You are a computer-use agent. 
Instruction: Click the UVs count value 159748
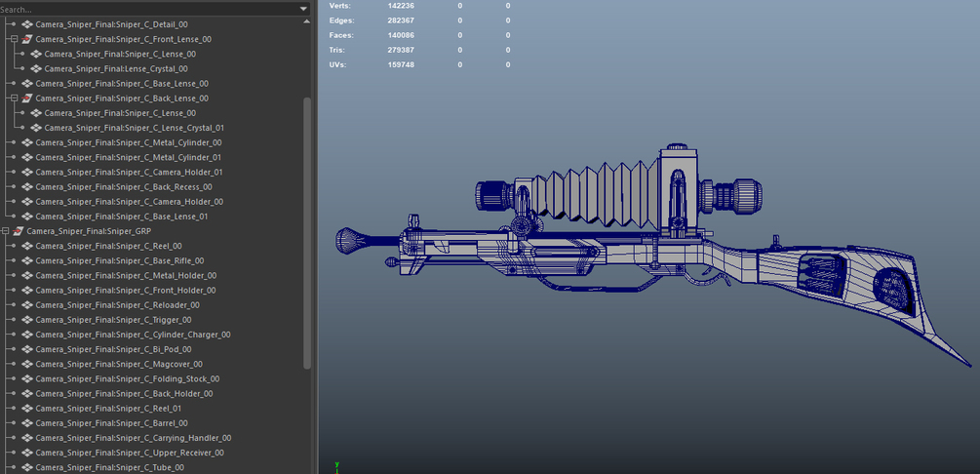(x=401, y=65)
